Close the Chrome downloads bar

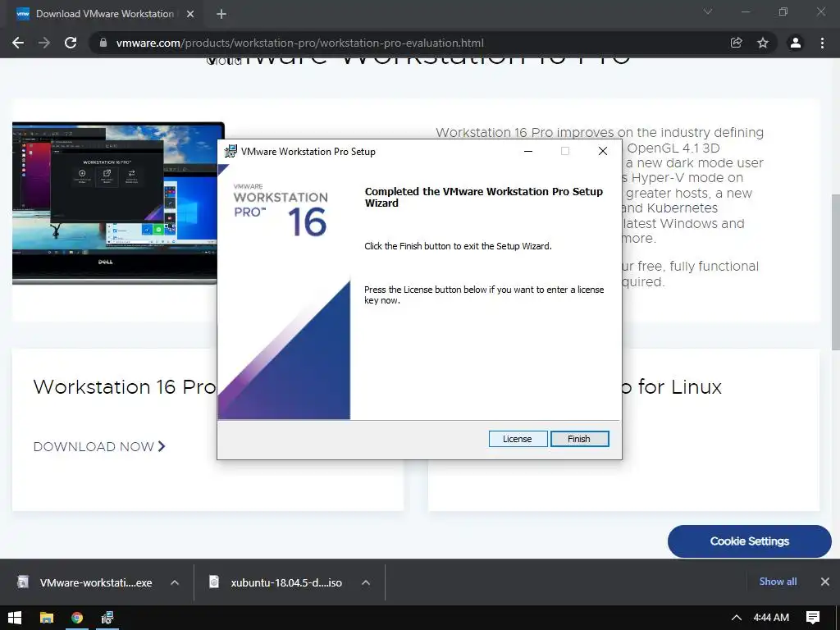tap(825, 582)
